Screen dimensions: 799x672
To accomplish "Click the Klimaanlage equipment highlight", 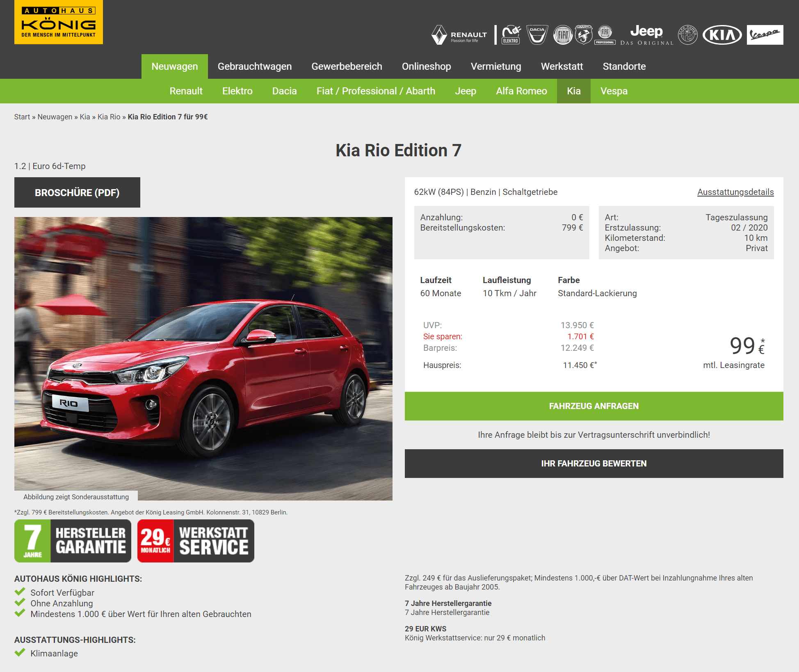I will 54,654.
